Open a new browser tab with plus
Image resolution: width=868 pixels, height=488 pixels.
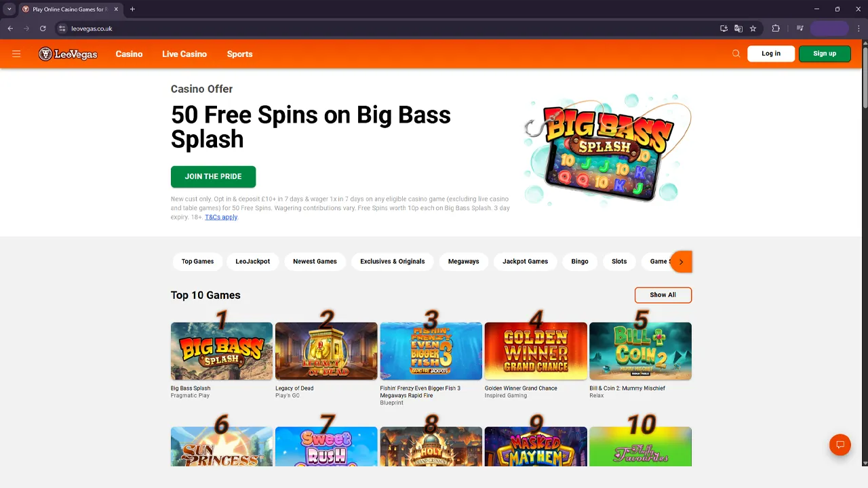coord(132,9)
